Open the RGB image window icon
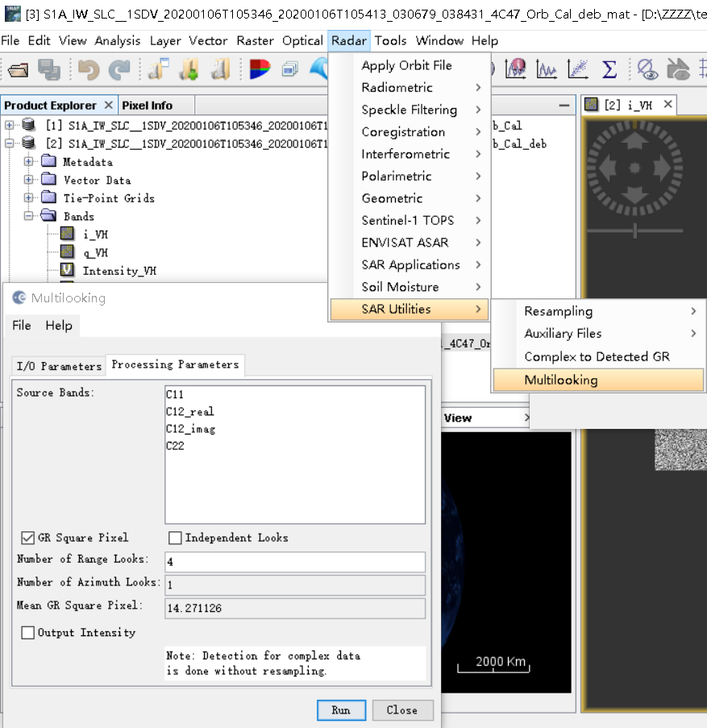The height and width of the screenshot is (728, 707). (x=260, y=69)
